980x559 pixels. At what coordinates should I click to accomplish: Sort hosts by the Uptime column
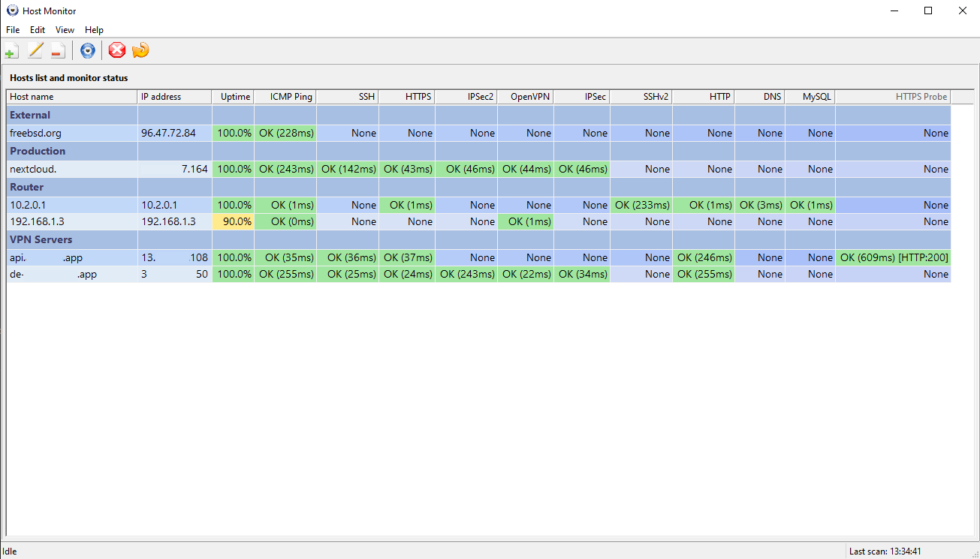234,97
